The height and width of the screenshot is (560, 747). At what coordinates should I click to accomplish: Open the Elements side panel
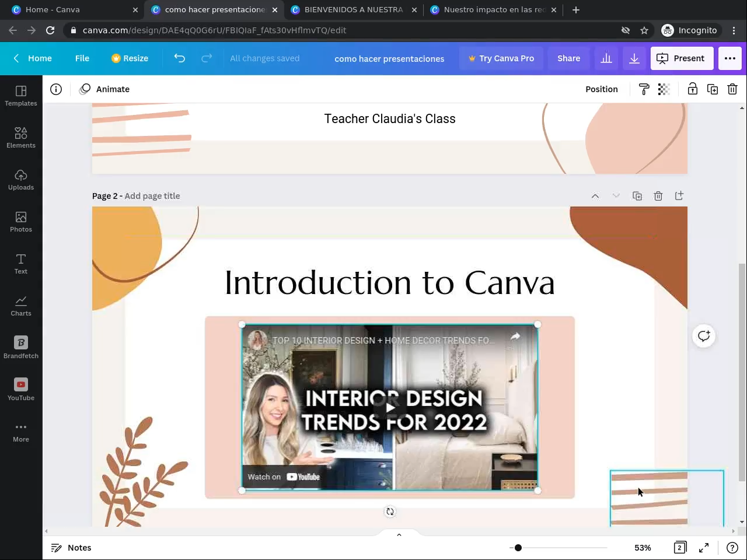pos(21,138)
